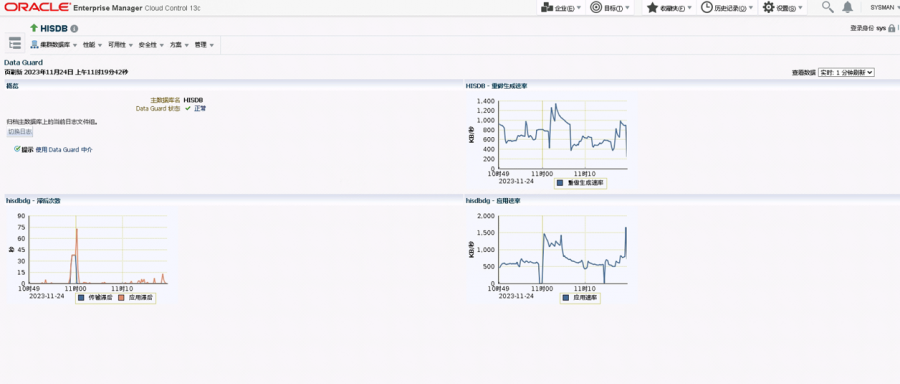Click the Data Guard page title

[x=24, y=63]
